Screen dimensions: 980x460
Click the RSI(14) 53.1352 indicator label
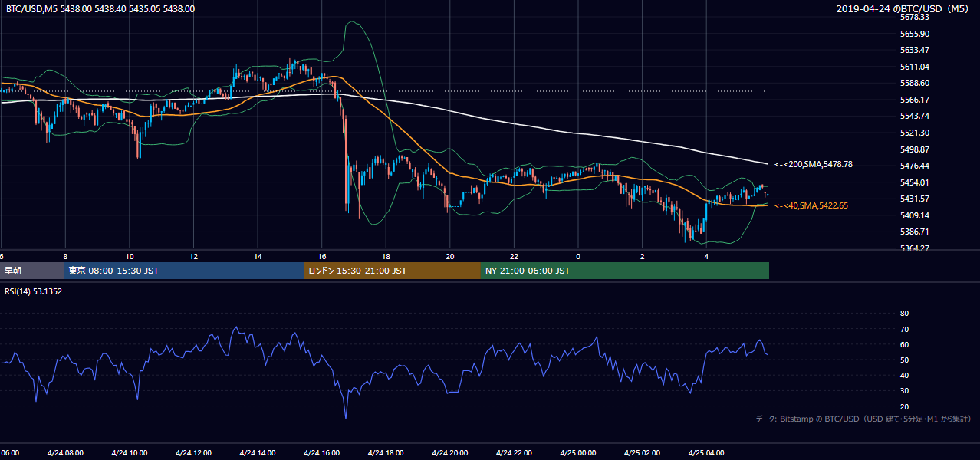pyautogui.click(x=34, y=291)
